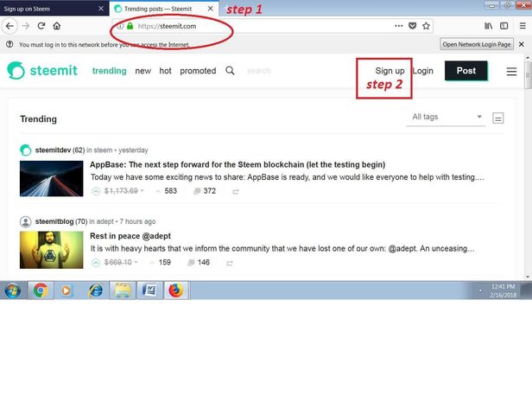Click the steemitdev avatar
532x415 pixels.
pos(25,150)
